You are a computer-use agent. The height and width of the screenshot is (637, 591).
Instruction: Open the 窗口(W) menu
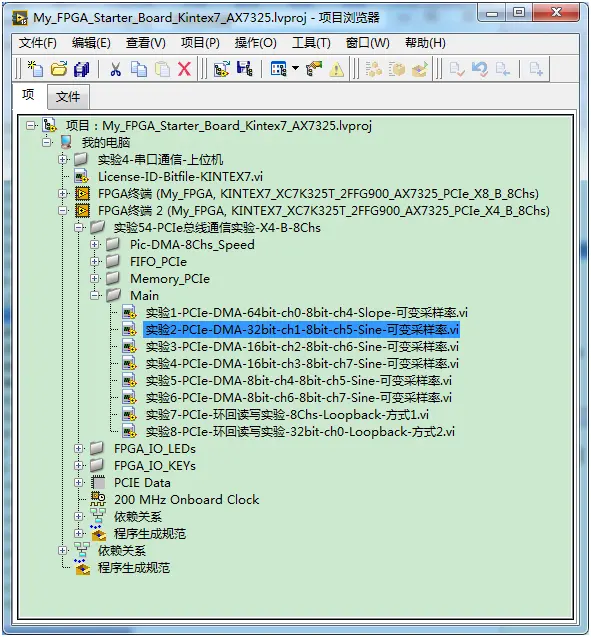[368, 43]
